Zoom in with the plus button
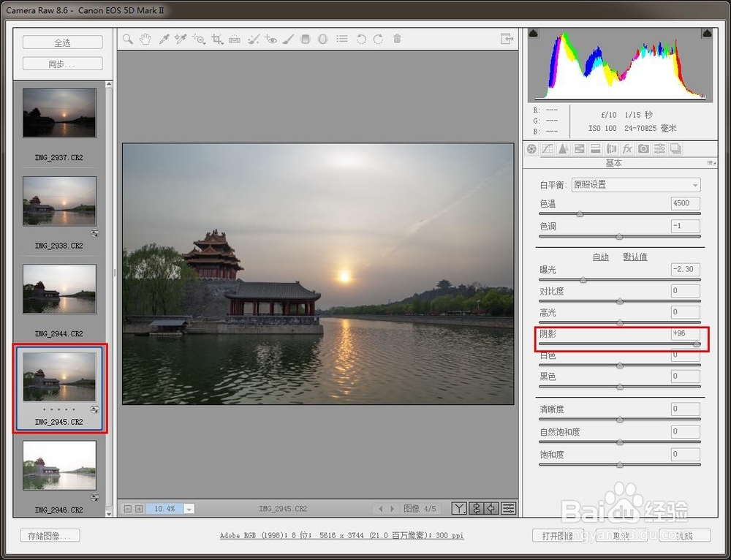The height and width of the screenshot is (560, 731). point(139,509)
